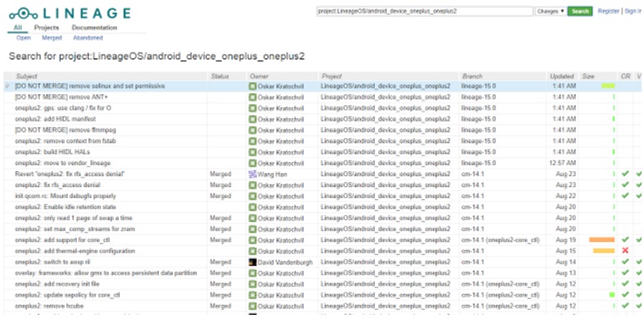Click the search query input field

(x=425, y=11)
